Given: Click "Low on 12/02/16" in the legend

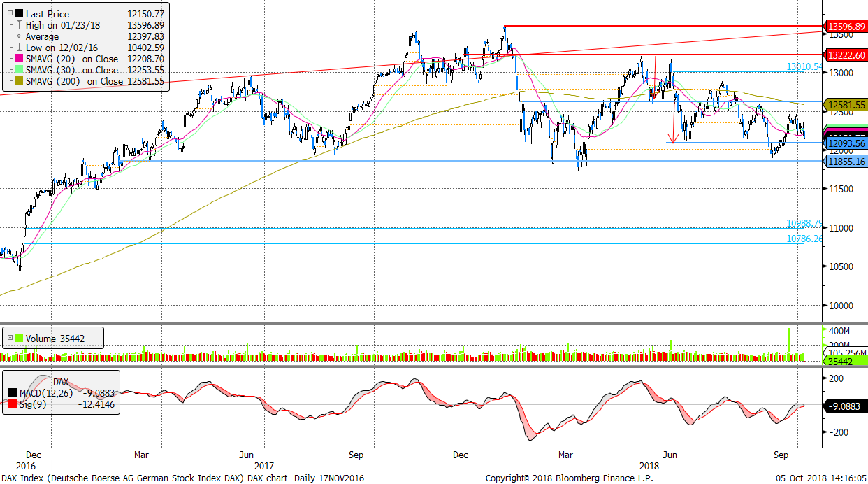Looking at the screenshot, I should 60,48.
